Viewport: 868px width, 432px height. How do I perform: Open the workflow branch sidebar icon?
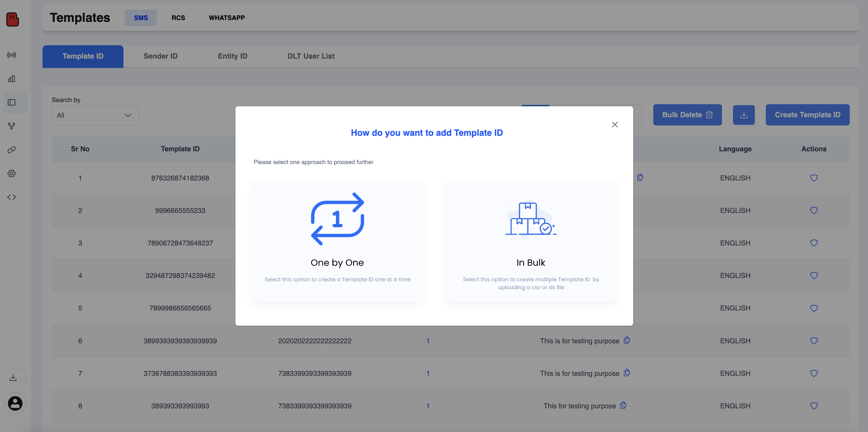pyautogui.click(x=12, y=126)
